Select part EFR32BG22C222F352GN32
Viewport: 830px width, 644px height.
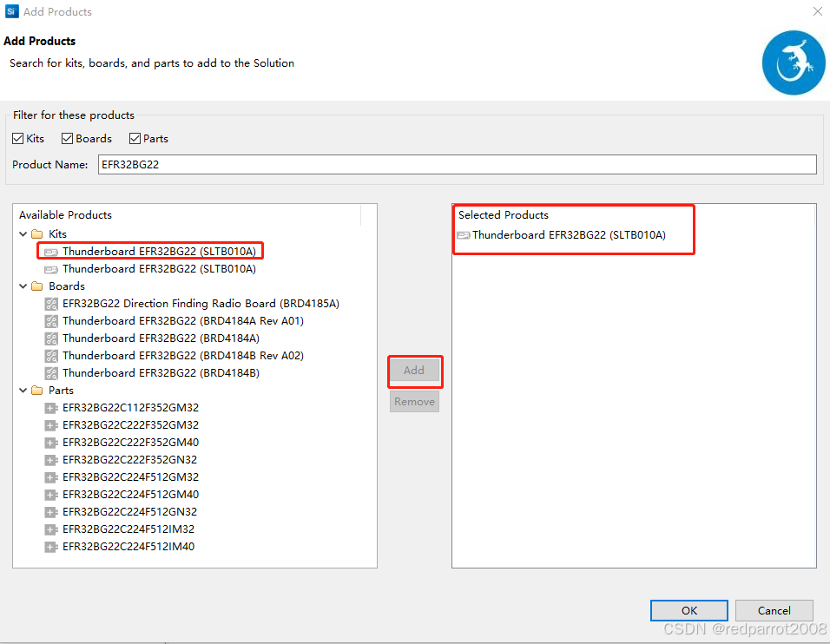point(129,460)
